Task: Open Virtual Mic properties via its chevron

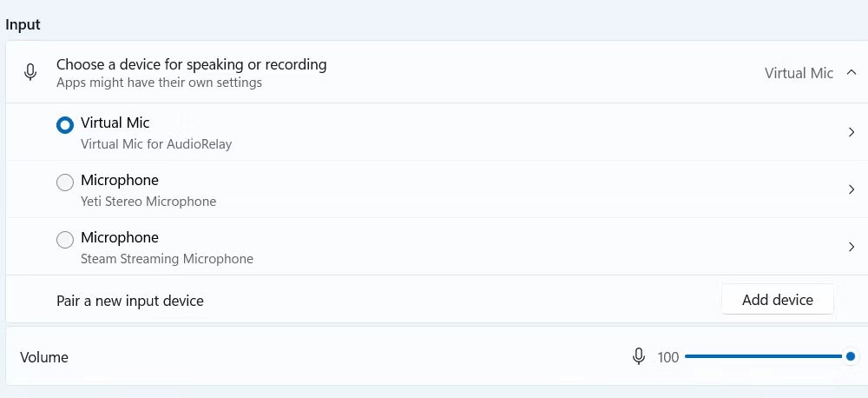Action: click(x=851, y=132)
